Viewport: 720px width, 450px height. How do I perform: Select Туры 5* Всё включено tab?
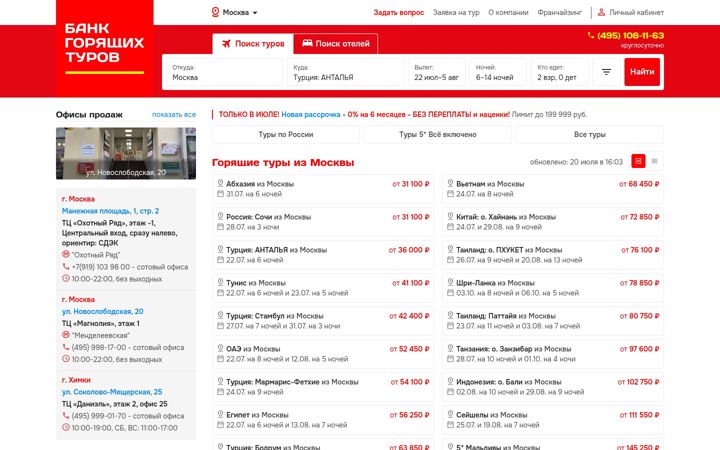(x=438, y=135)
